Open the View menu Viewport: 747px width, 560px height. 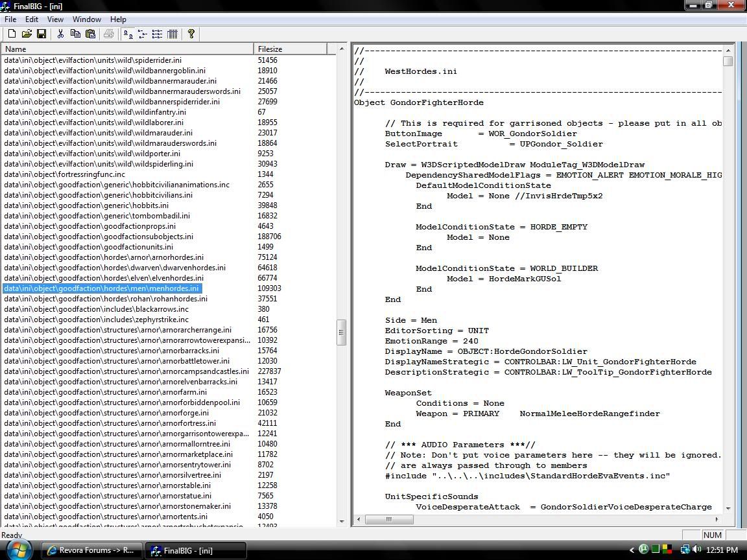coord(55,19)
